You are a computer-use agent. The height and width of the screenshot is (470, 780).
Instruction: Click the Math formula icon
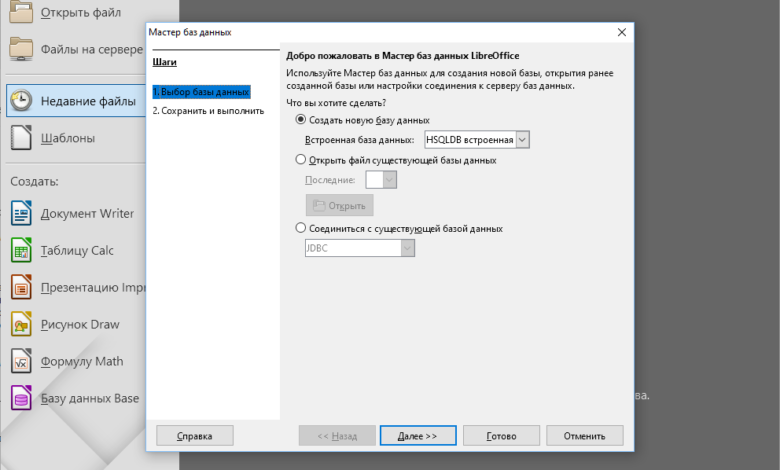[x=22, y=361]
